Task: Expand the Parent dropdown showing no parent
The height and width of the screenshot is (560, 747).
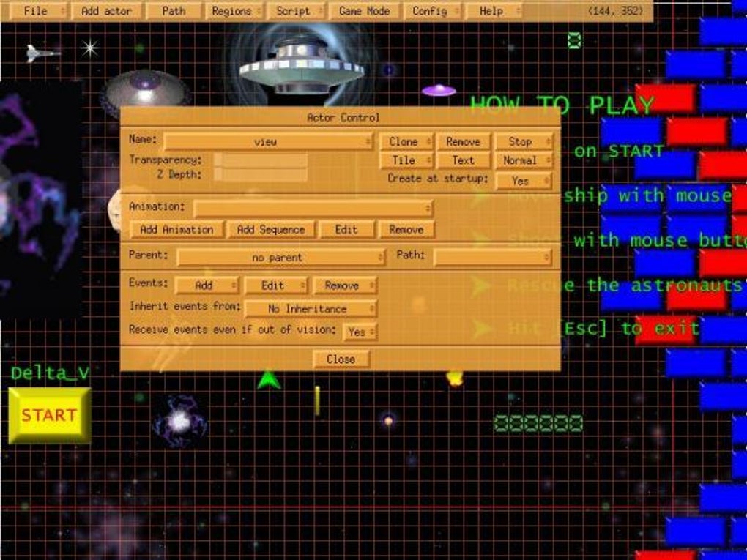Action: (280, 258)
